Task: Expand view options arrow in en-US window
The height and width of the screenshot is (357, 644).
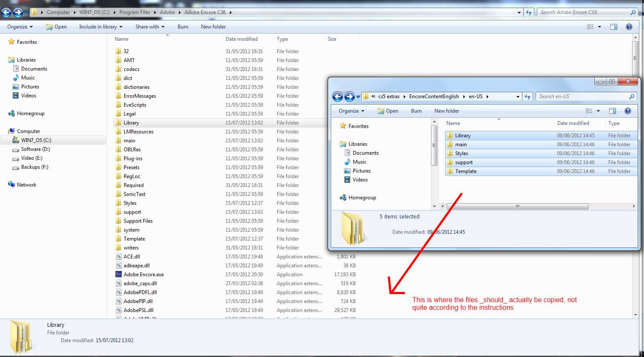Action: [x=599, y=111]
